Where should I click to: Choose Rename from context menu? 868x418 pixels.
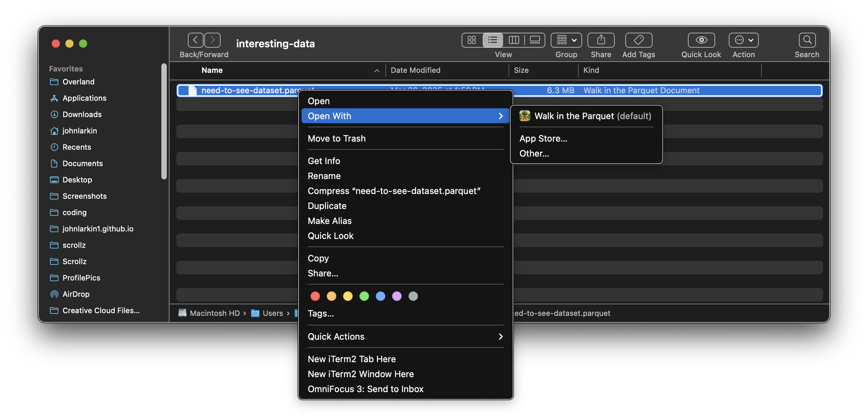tap(405, 176)
